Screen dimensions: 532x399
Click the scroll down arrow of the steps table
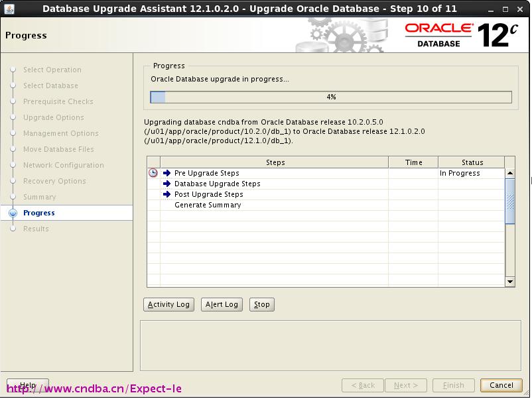(510, 282)
